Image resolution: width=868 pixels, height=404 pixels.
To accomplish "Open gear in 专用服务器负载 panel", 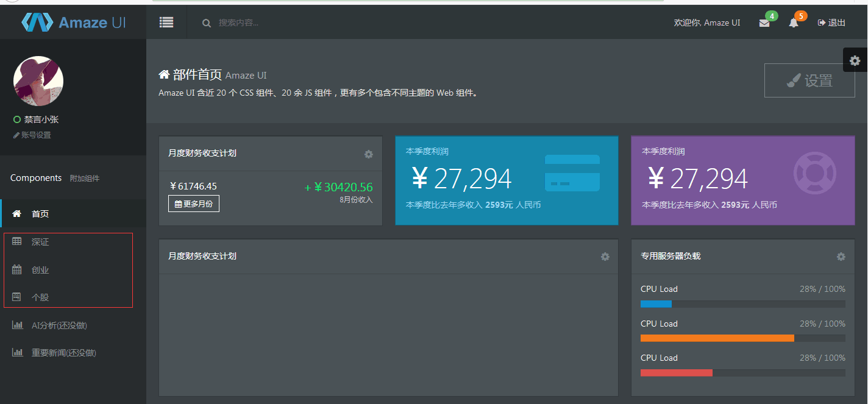I will click(841, 257).
